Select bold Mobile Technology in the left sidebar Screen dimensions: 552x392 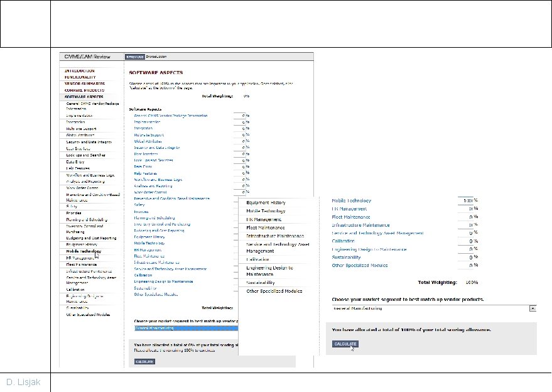[x=84, y=251]
